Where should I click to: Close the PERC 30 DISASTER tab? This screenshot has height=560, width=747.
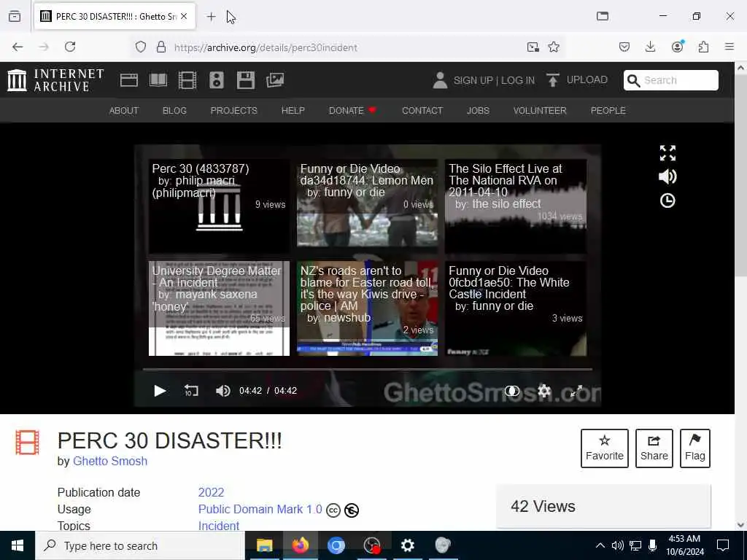point(184,16)
